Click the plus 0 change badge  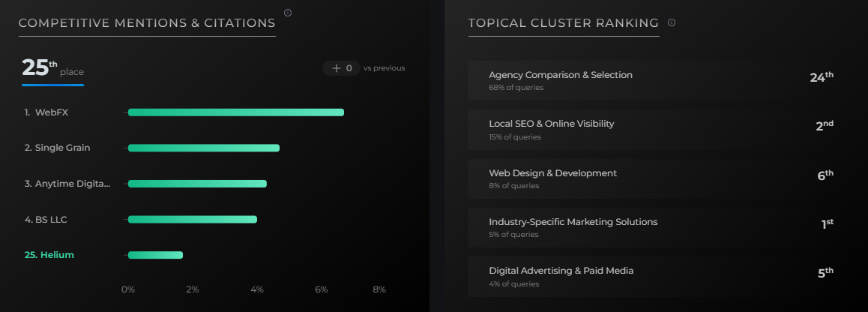click(x=342, y=68)
